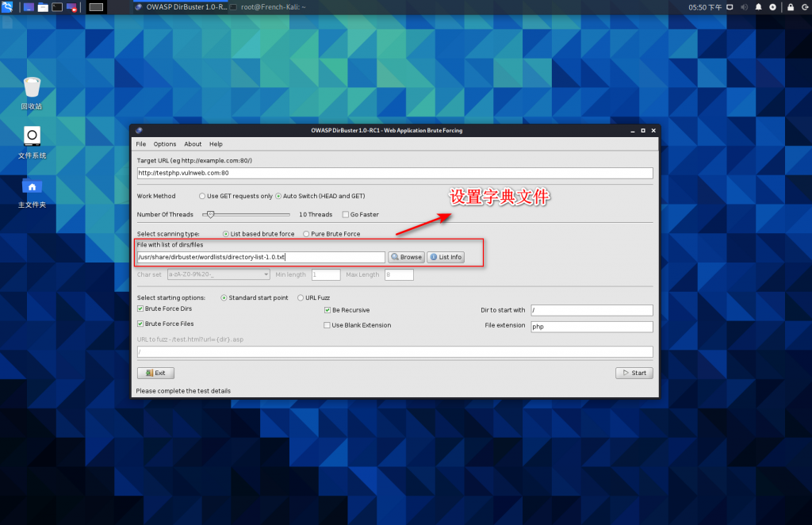812x525 pixels.
Task: Click the wordlist file path field
Action: pos(261,257)
